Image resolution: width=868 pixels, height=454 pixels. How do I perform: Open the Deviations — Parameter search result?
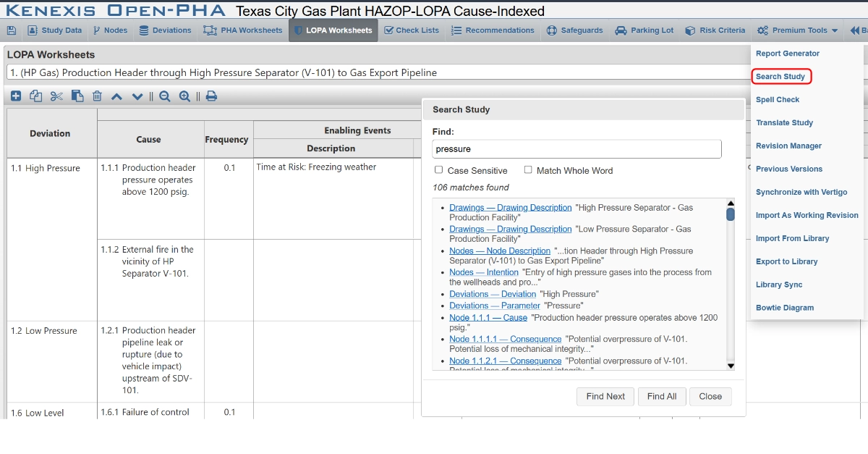pos(494,306)
